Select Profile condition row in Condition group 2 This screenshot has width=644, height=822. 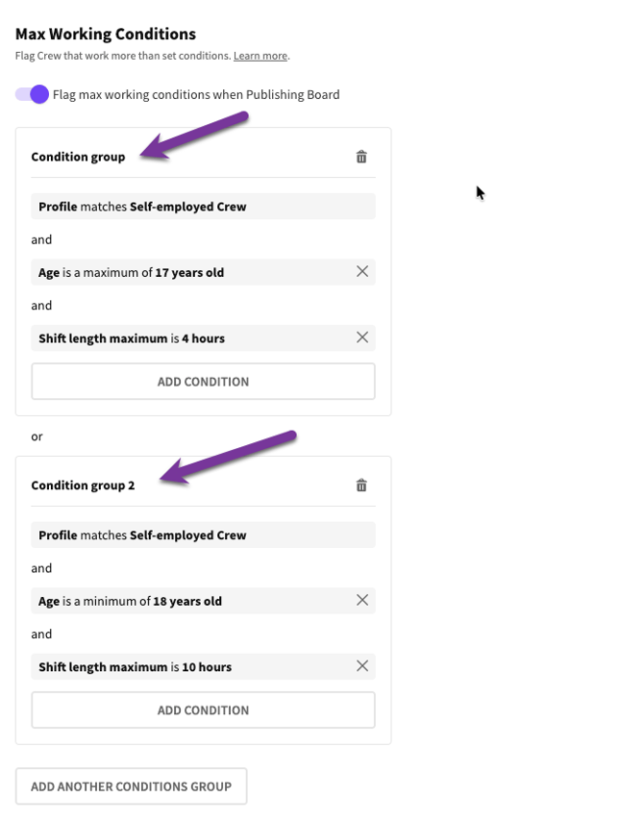[x=192, y=536]
